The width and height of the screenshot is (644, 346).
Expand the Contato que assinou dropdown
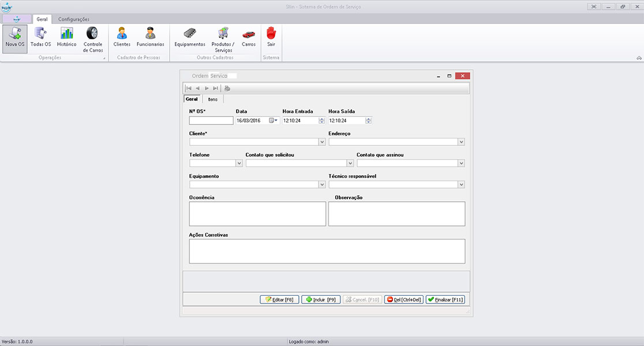click(x=461, y=163)
